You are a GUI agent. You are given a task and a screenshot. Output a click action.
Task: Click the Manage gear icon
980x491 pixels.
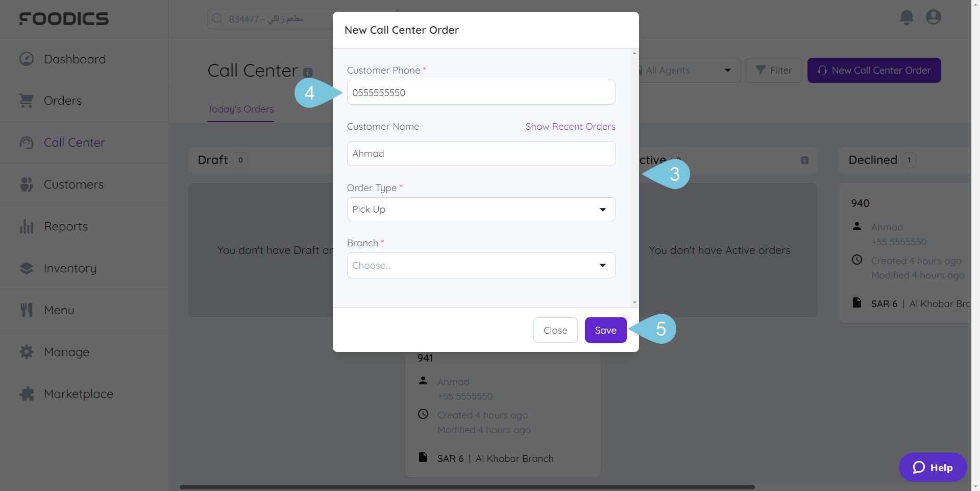click(x=27, y=352)
